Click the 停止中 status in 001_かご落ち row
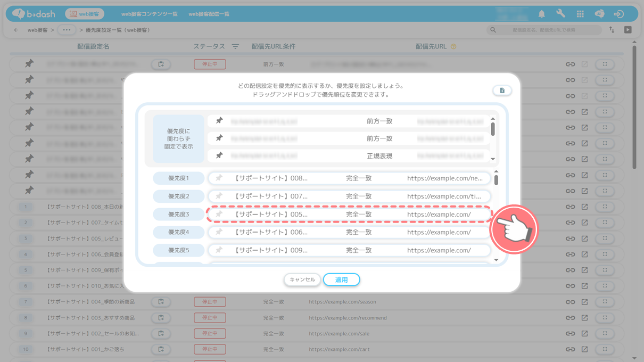644x362 pixels. (210, 350)
